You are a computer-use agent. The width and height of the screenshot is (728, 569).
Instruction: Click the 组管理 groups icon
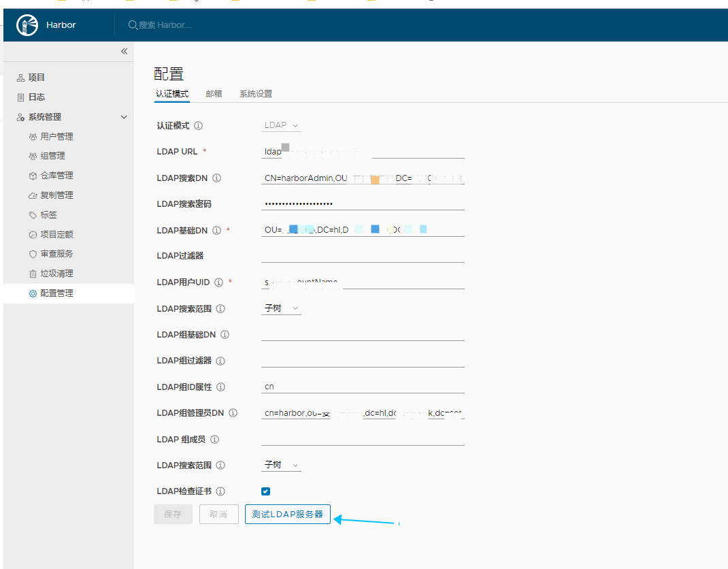33,156
